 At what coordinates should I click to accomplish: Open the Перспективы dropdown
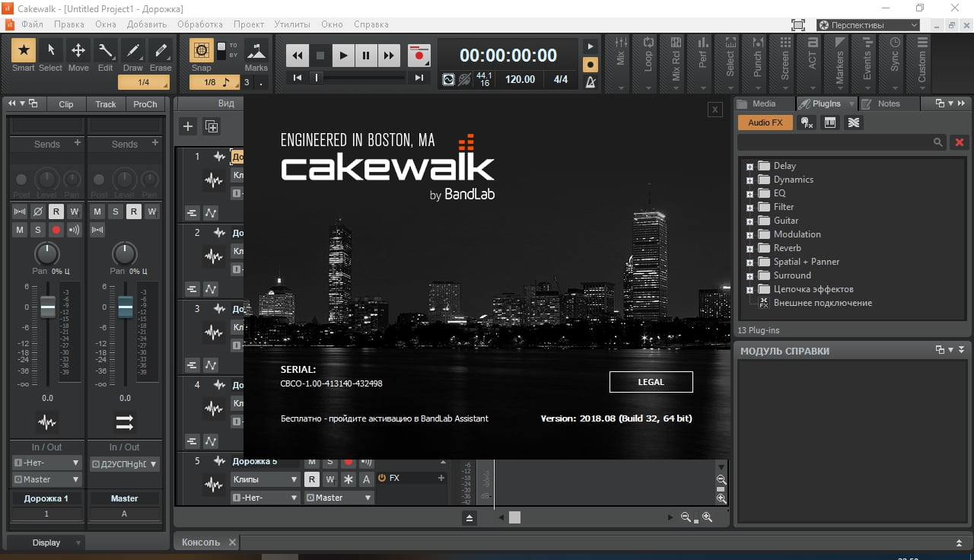point(868,25)
